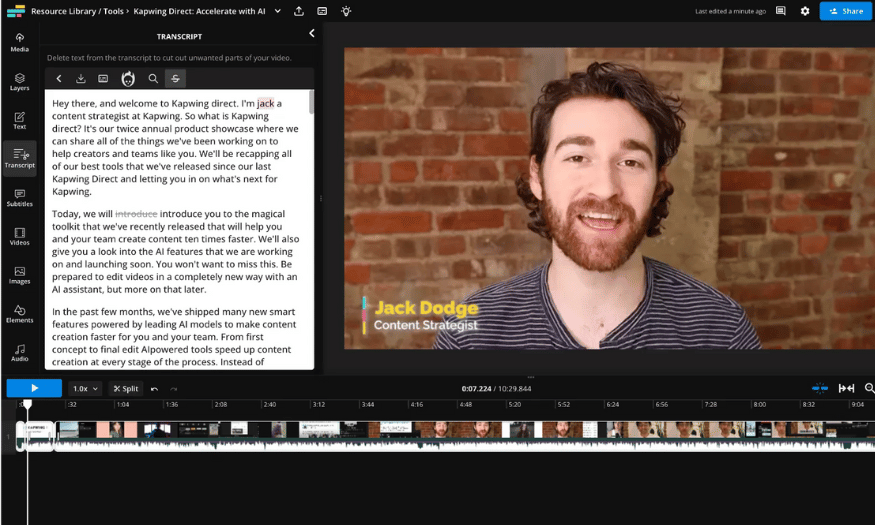
Task: Click the export upload icon in header
Action: pos(299,11)
